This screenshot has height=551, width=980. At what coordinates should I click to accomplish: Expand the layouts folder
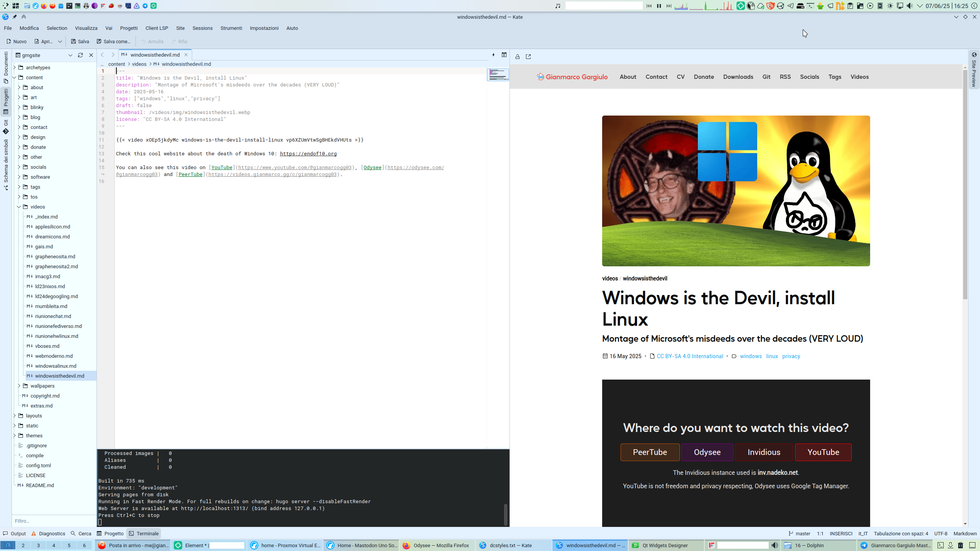pyautogui.click(x=15, y=416)
